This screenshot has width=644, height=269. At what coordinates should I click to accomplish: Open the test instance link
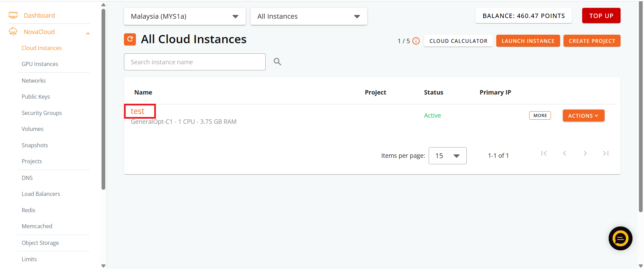138,111
